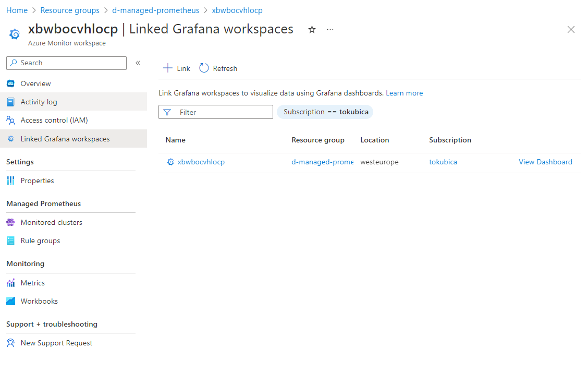
Task: Collapse the sidebar with the double chevron
Action: coord(138,63)
